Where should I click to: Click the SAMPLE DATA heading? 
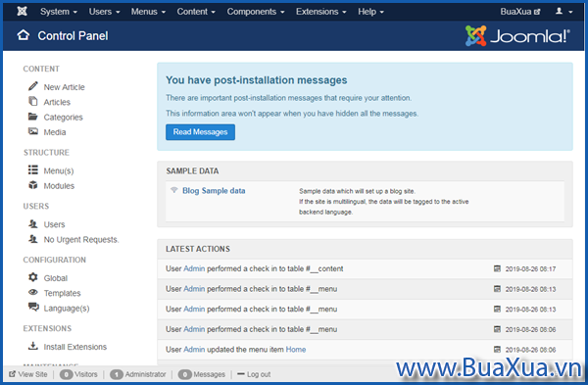coord(192,170)
